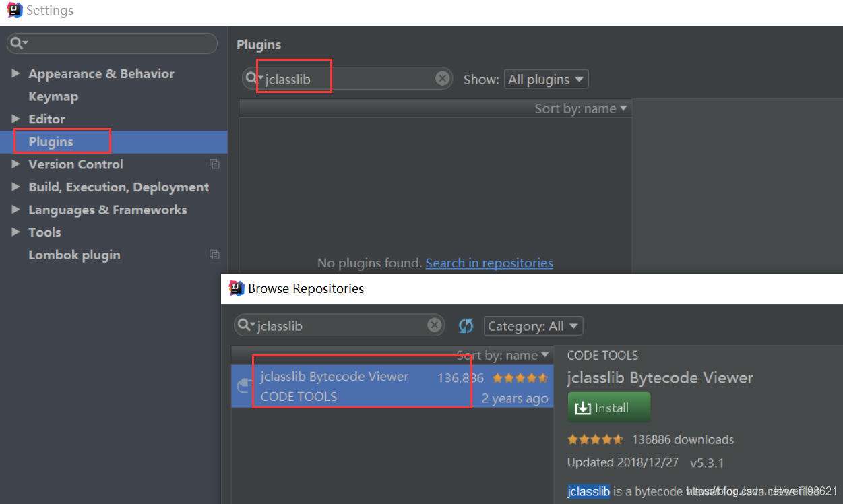Click the Browse Repositories search field
The height and width of the screenshot is (504, 843).
coord(340,326)
